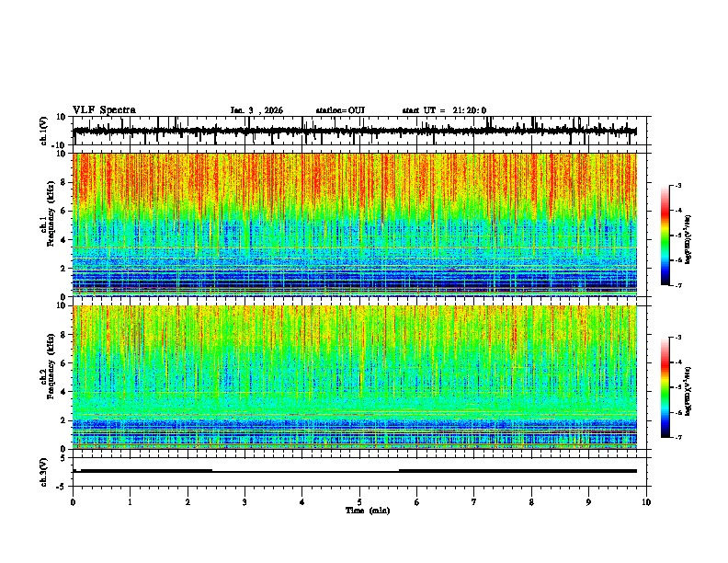Click the ch.1(V) axis label

click(44, 131)
